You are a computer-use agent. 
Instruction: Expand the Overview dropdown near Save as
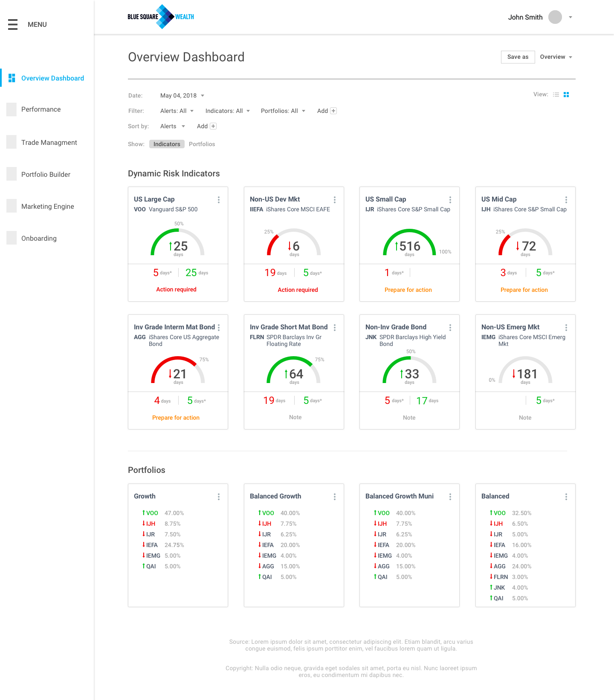pos(556,57)
